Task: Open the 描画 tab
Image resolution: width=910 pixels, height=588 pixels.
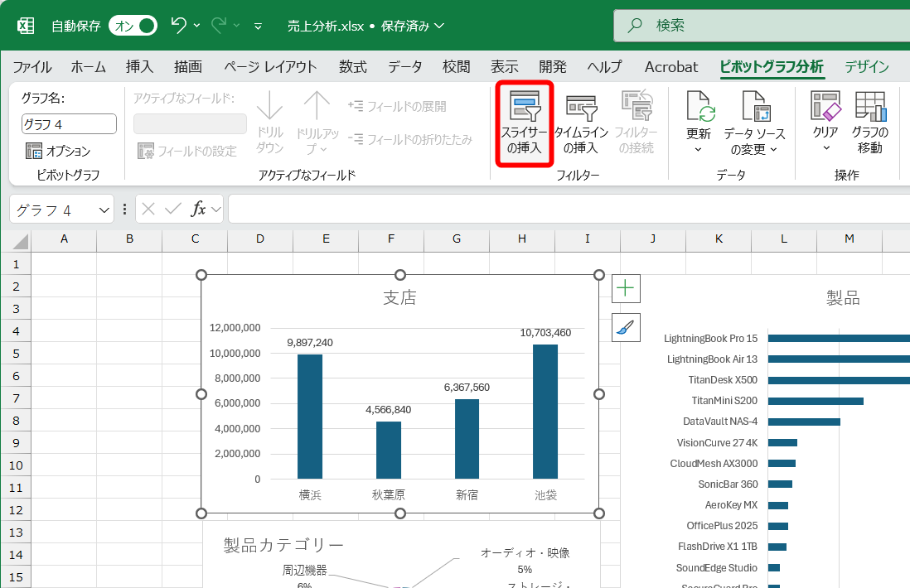Action: pos(188,67)
